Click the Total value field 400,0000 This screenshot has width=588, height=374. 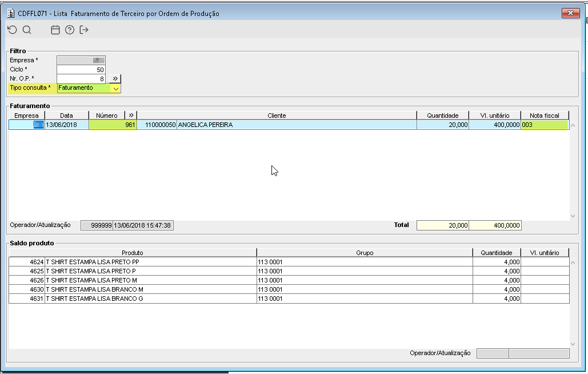point(495,225)
